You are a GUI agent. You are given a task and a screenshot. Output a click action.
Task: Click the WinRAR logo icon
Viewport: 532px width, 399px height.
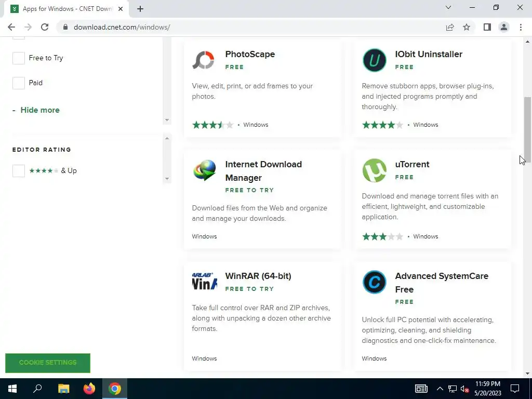click(x=204, y=282)
